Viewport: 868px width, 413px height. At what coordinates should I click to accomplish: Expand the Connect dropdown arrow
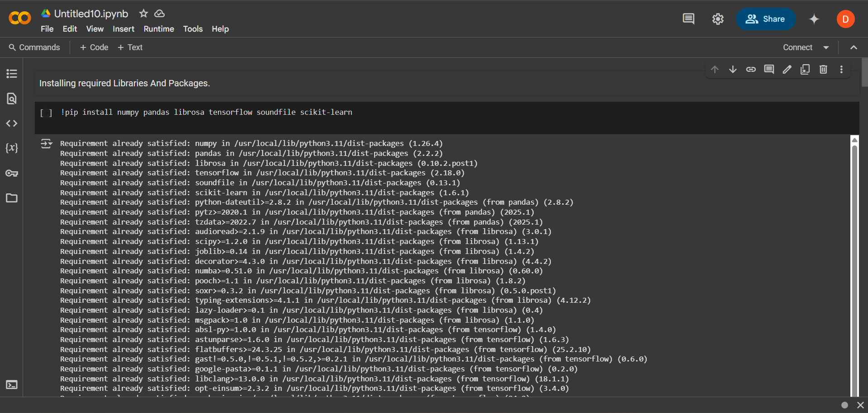pos(826,47)
